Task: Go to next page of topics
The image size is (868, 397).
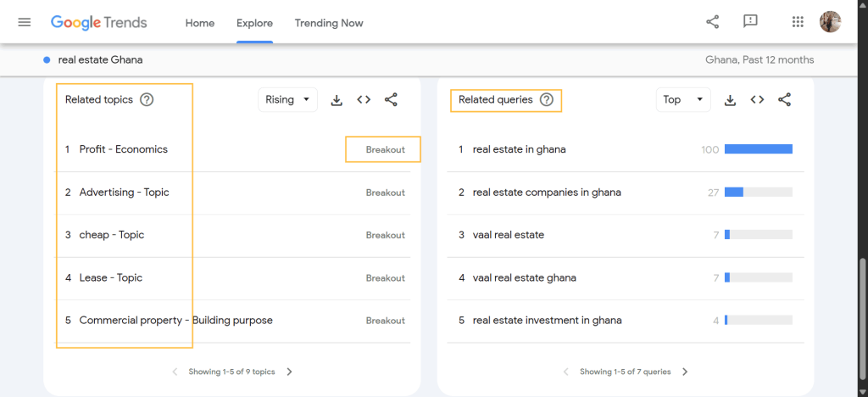Action: click(x=290, y=372)
